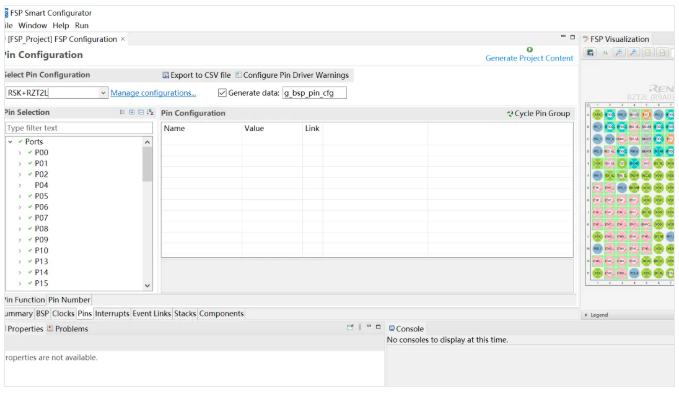
Task: Click the first FSP Visualization toolbar icon
Action: [590, 53]
